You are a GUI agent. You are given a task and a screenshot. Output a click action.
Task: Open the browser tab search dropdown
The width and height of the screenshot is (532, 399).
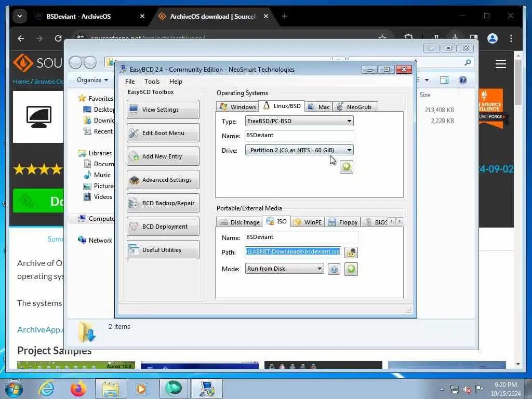click(20, 16)
